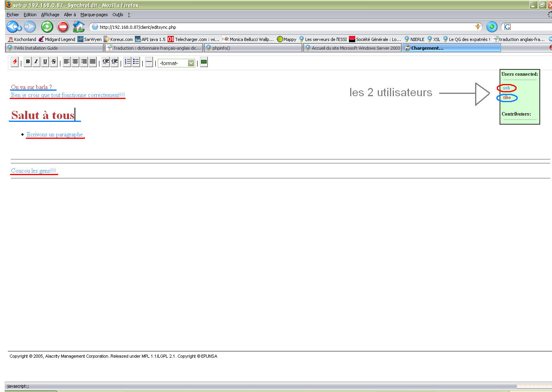
Task: Toggle italic formatting
Action: coord(36,62)
